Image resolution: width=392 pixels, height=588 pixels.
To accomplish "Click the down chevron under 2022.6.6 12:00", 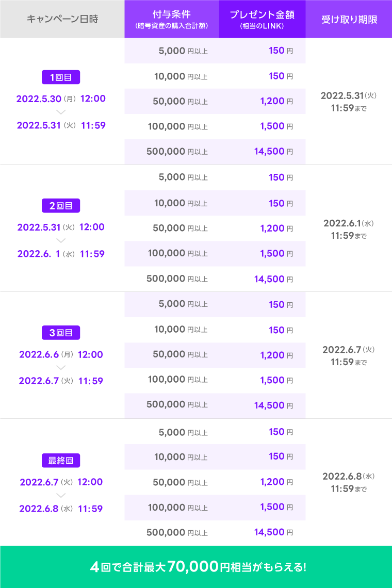I will click(61, 368).
